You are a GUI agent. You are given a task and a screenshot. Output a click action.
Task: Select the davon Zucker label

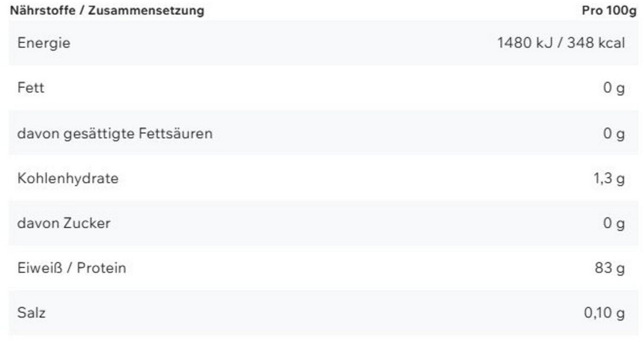(x=64, y=223)
